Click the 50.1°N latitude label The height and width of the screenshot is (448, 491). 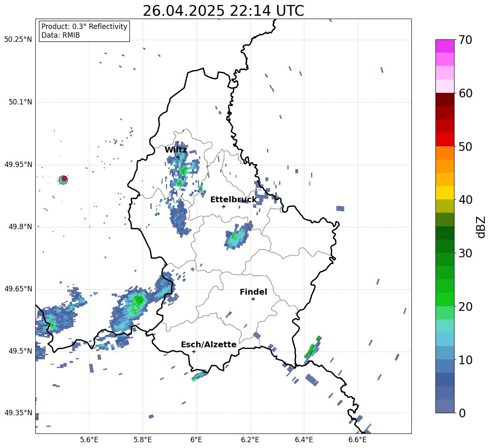point(20,102)
